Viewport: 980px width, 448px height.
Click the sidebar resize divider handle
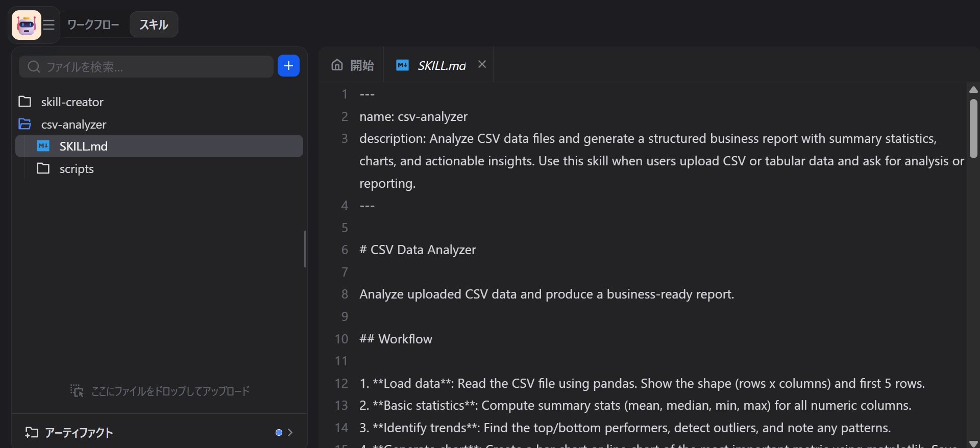[305, 249]
